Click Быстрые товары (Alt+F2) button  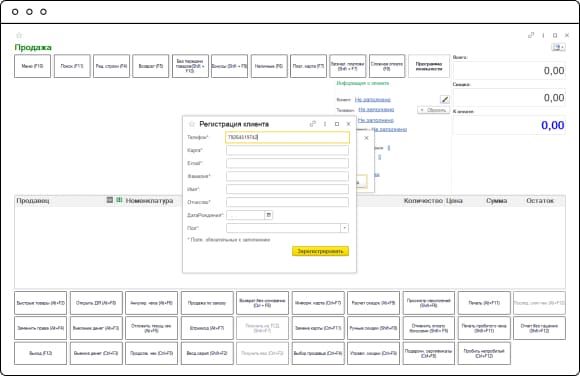[x=41, y=303]
